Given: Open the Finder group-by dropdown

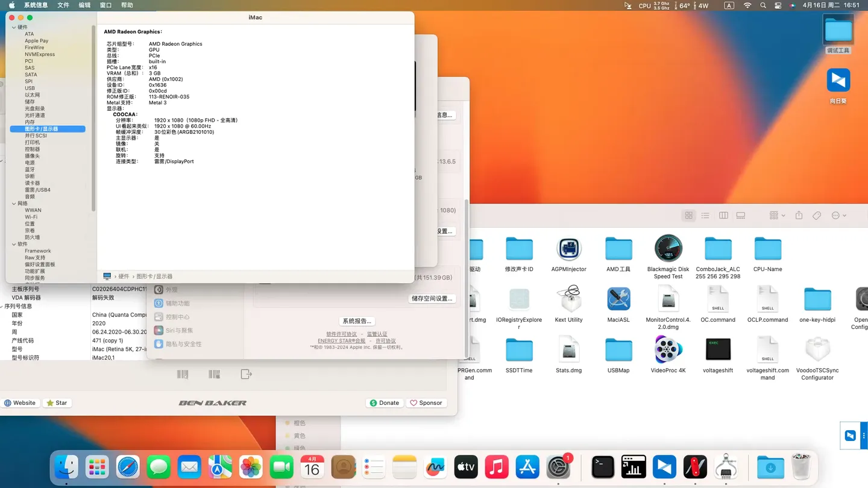Looking at the screenshot, I should [x=777, y=216].
